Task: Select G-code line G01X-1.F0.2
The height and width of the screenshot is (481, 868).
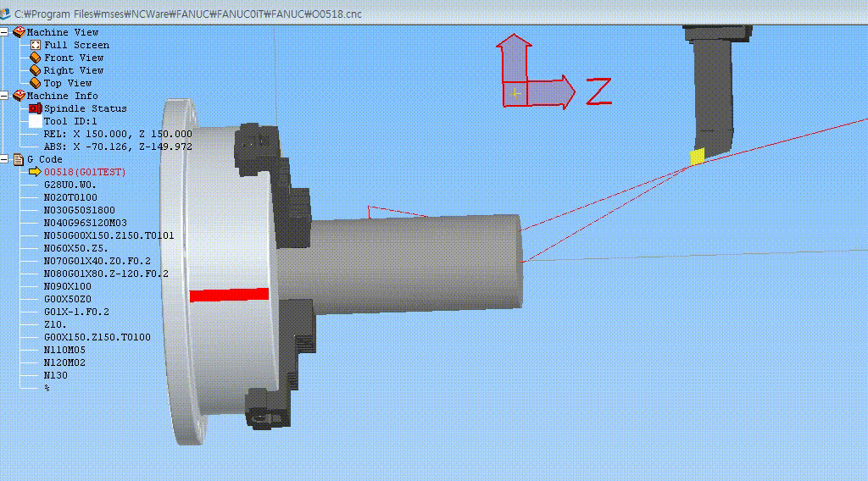Action: point(76,312)
